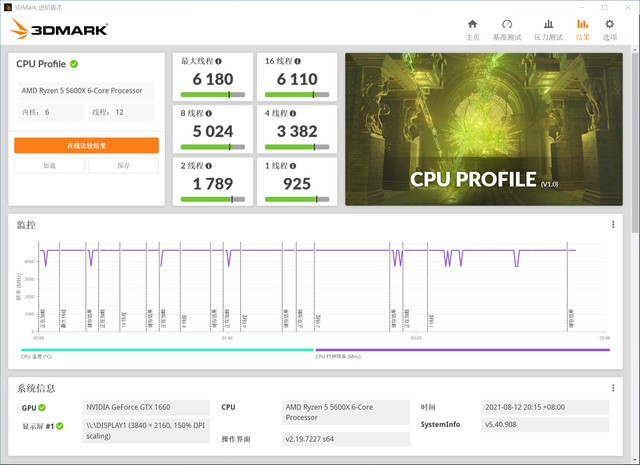640x465 pixels.
Task: Open monitoring panel three-dot menu
Action: pos(613,225)
